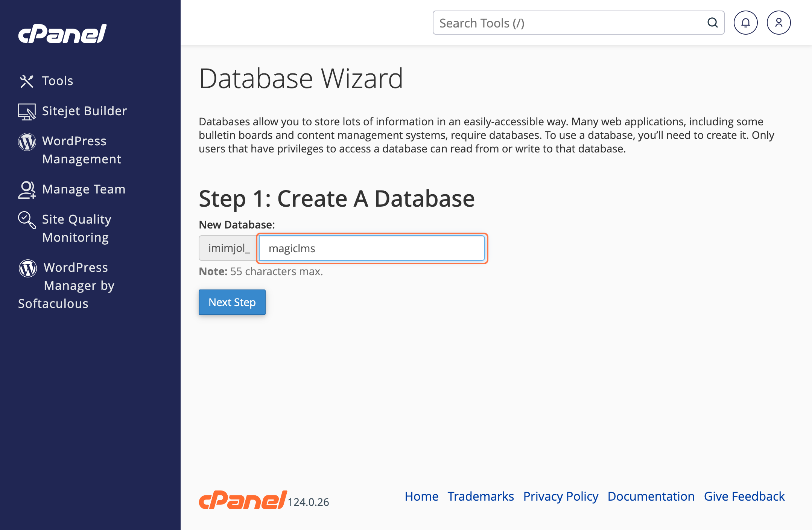Screen dimensions: 812x530
Task: Click the Site Quality Monitoring magnifier icon
Action: click(x=27, y=220)
